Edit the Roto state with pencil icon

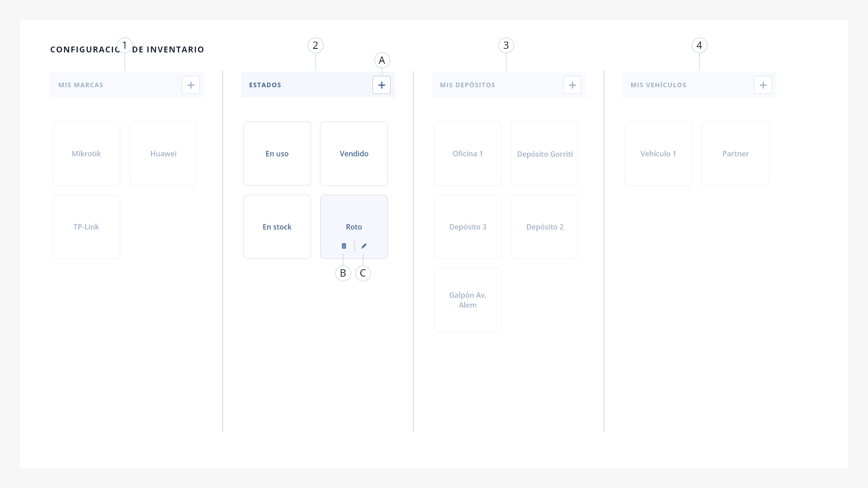[364, 246]
